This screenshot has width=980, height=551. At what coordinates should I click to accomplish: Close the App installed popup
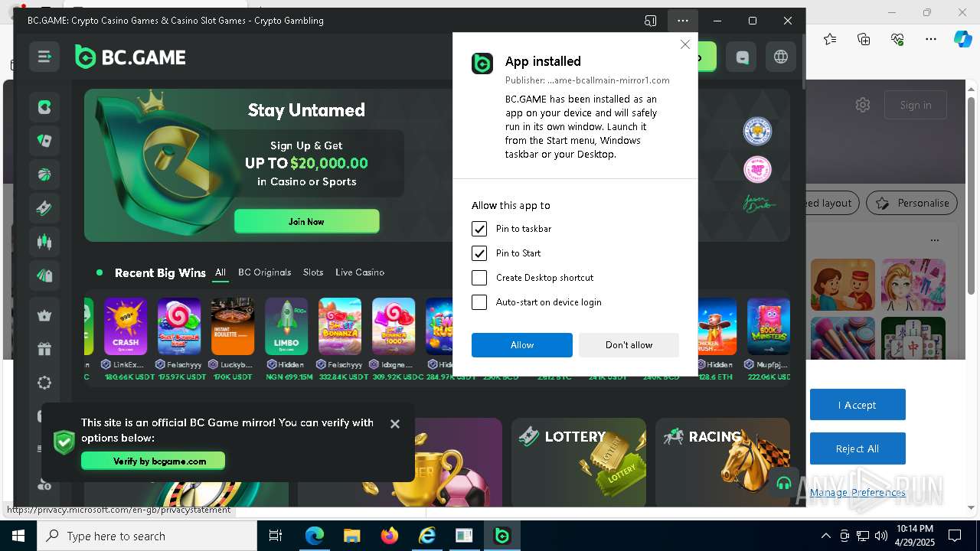pos(685,44)
